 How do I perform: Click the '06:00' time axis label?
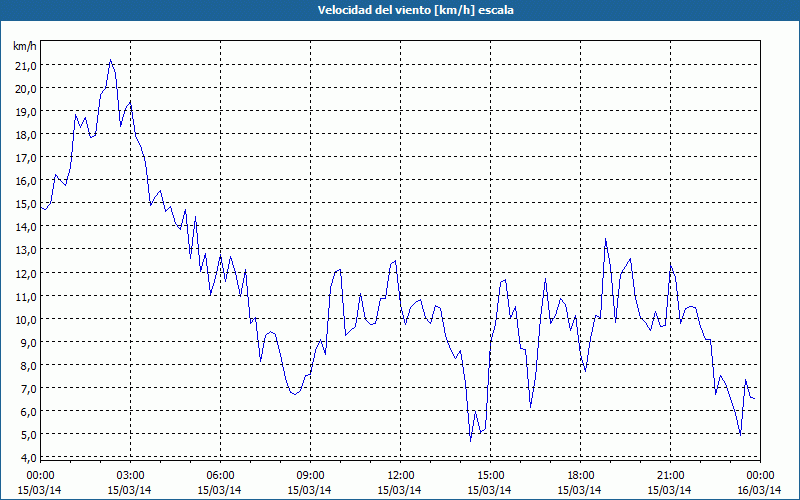(220, 476)
